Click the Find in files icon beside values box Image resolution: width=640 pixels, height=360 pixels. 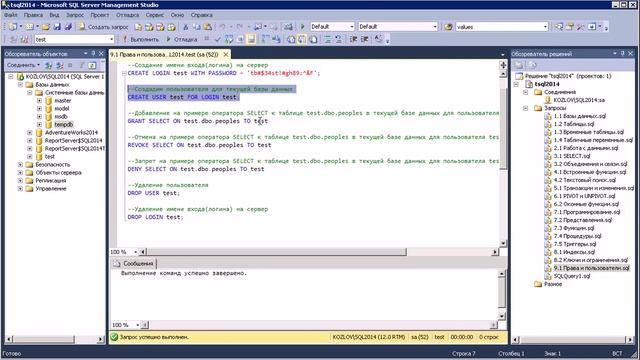click(x=449, y=27)
